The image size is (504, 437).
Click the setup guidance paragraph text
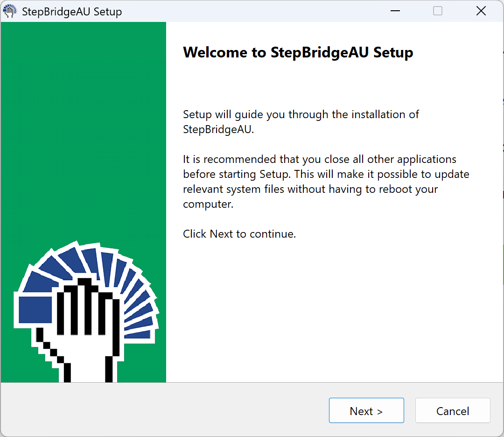(301, 121)
